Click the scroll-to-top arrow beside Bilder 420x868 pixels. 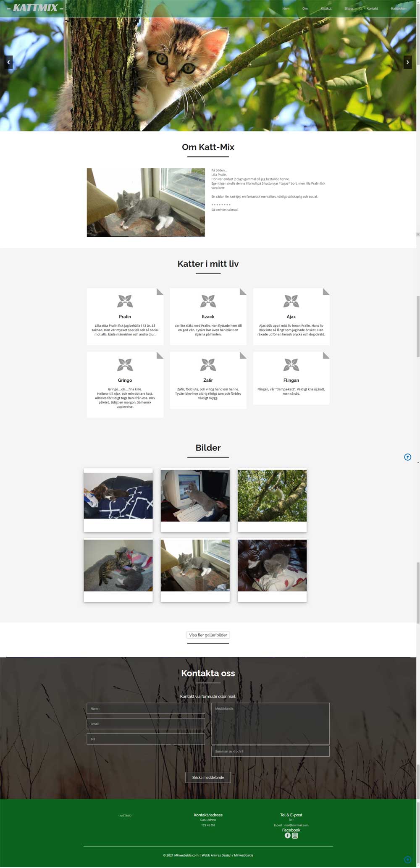[x=407, y=457]
